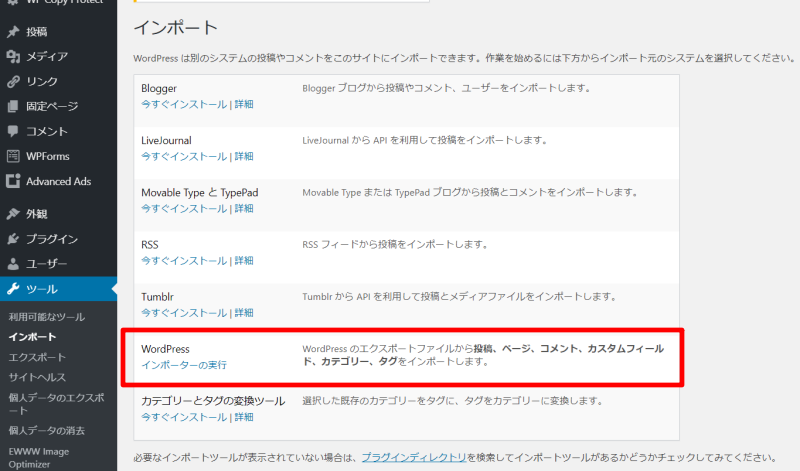Click the カテゴリーとタグの変換ツール title
The width and height of the screenshot is (800, 471).
click(213, 401)
